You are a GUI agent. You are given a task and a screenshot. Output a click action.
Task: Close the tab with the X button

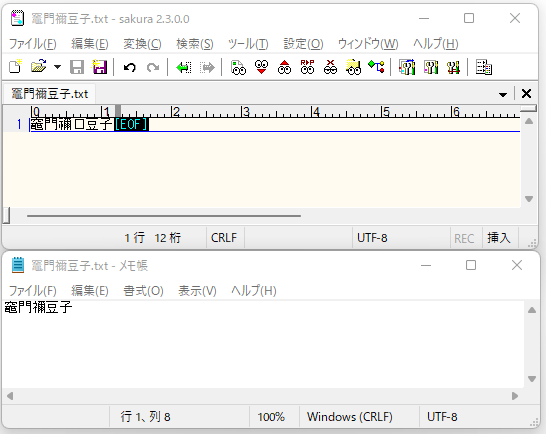click(526, 93)
